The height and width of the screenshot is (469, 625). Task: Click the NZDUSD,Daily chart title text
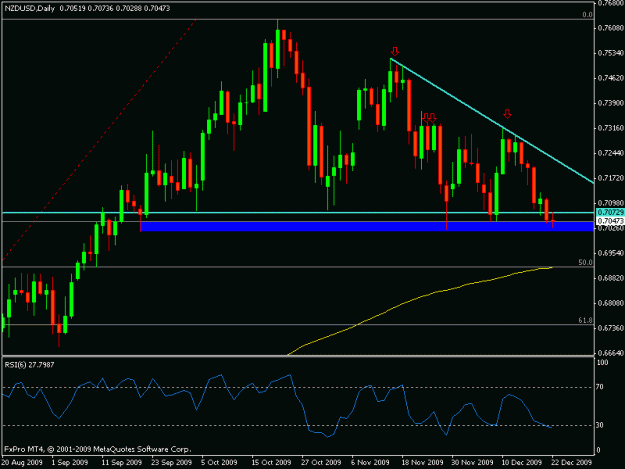[29, 8]
